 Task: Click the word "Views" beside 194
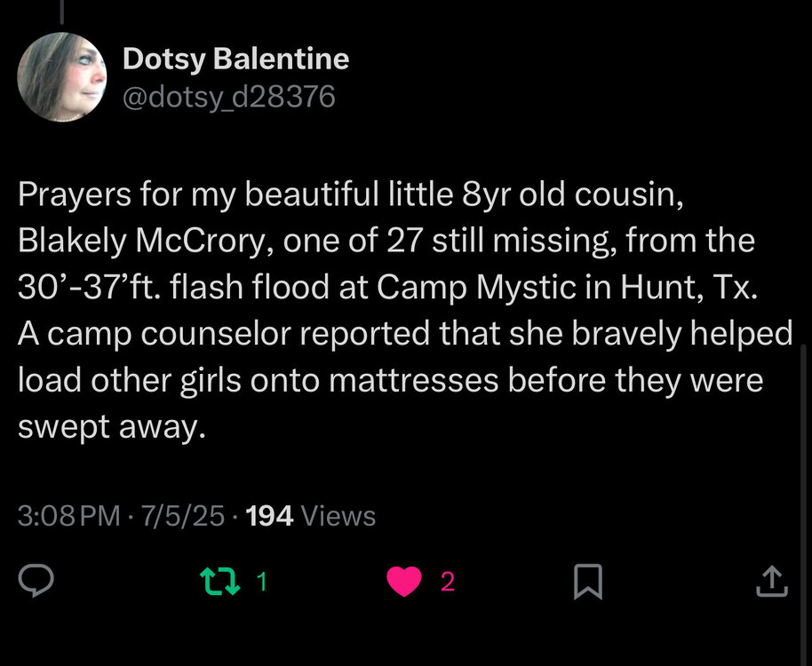[338, 516]
